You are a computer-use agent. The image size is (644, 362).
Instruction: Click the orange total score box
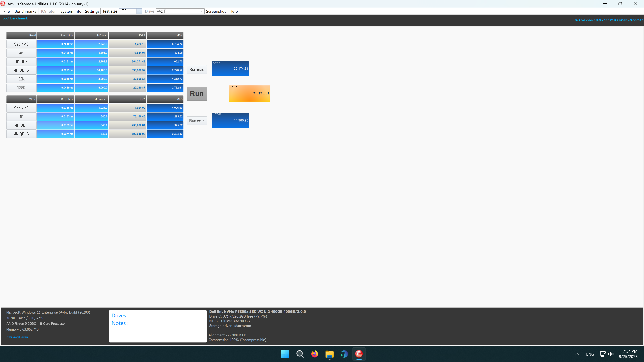(249, 94)
